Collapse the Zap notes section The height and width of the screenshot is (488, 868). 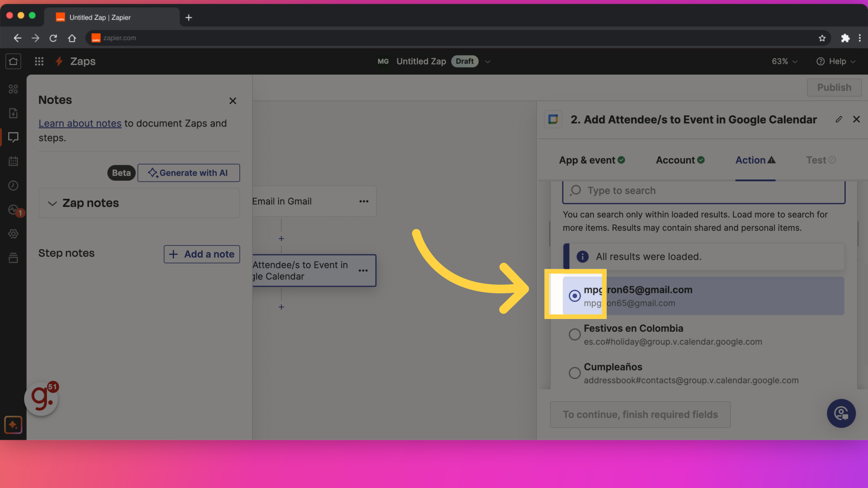(x=52, y=203)
